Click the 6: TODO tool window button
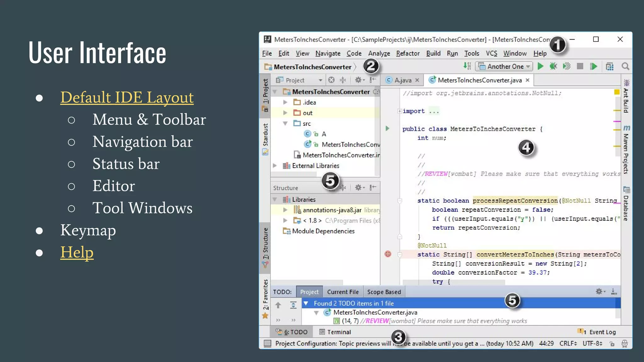 coord(291,332)
